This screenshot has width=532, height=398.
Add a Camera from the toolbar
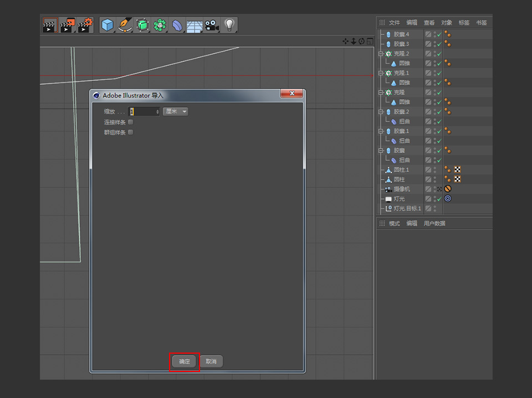pos(212,25)
